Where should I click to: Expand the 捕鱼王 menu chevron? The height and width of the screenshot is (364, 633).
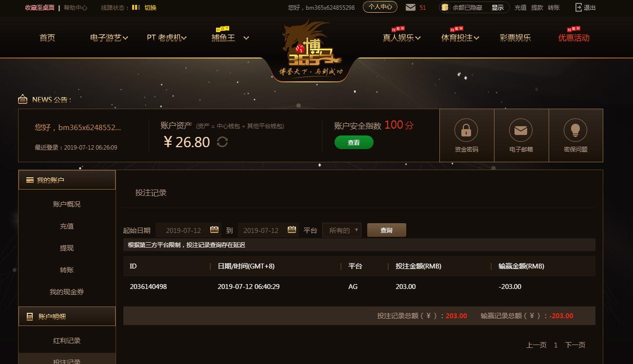point(246,38)
